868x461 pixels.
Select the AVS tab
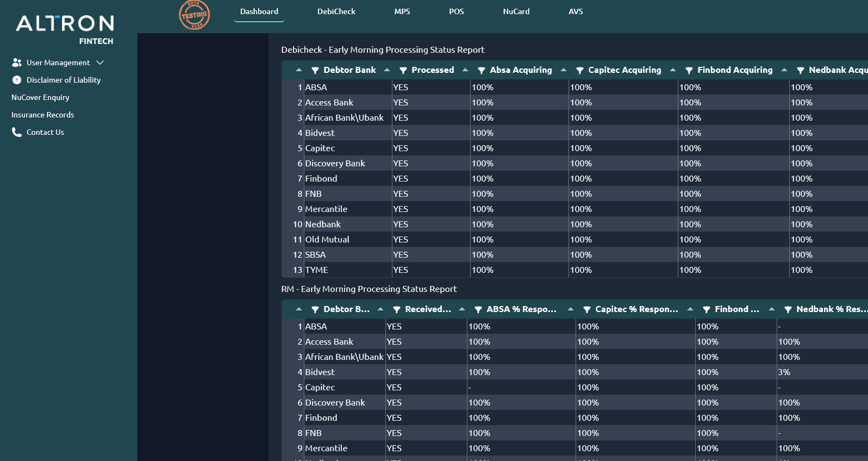click(x=576, y=11)
